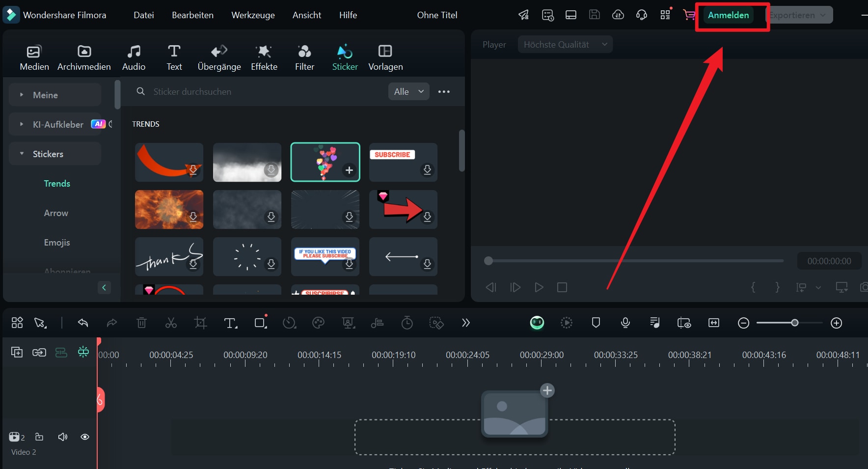Click the redo icon in timeline toolbar
The width and height of the screenshot is (868, 469).
(x=112, y=323)
